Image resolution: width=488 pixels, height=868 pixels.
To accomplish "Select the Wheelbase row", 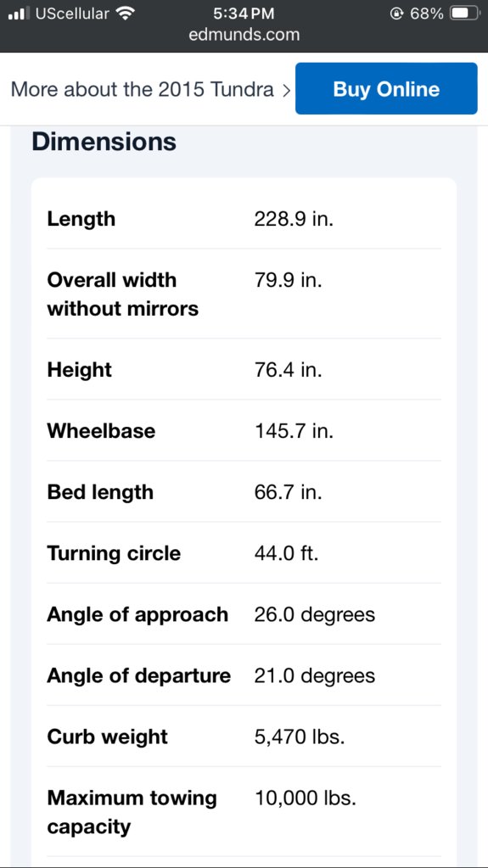I will click(x=244, y=430).
